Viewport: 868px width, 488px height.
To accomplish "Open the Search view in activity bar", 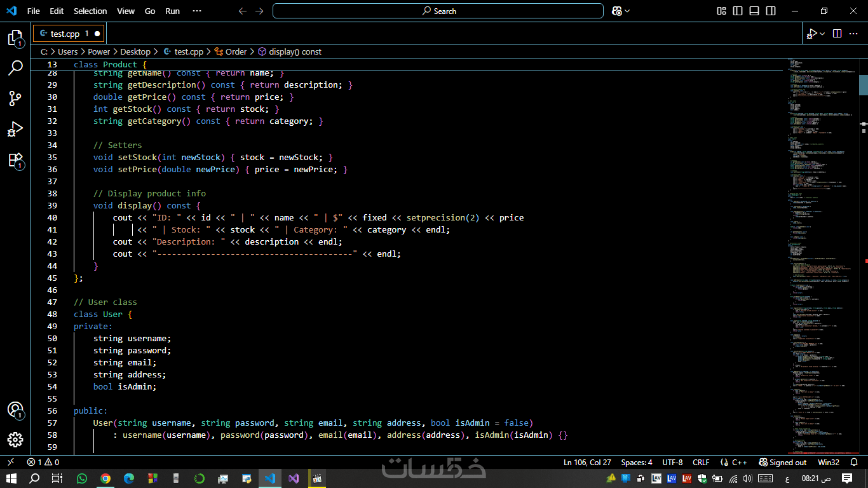I will [x=15, y=68].
